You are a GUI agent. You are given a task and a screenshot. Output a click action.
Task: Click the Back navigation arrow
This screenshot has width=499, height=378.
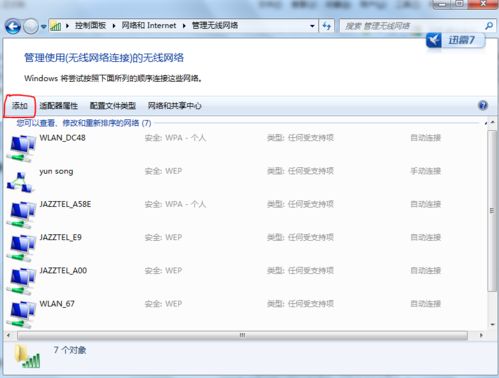click(13, 26)
